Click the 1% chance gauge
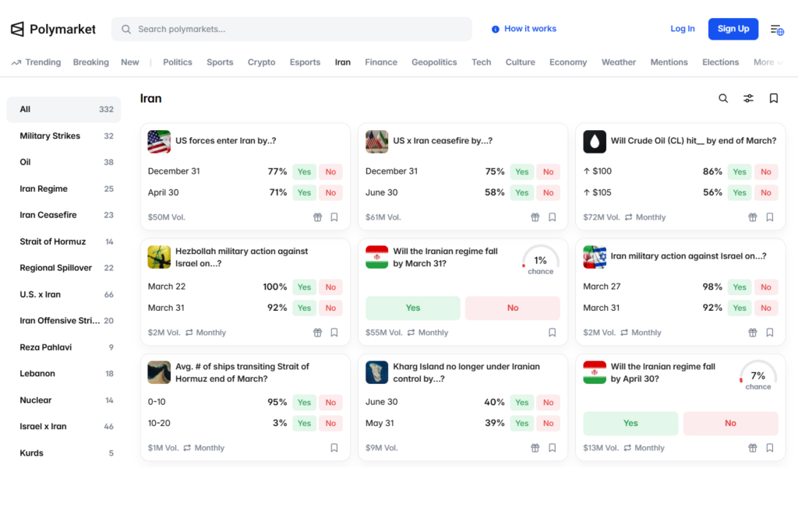Image resolution: width=798 pixels, height=532 pixels. 540,262
